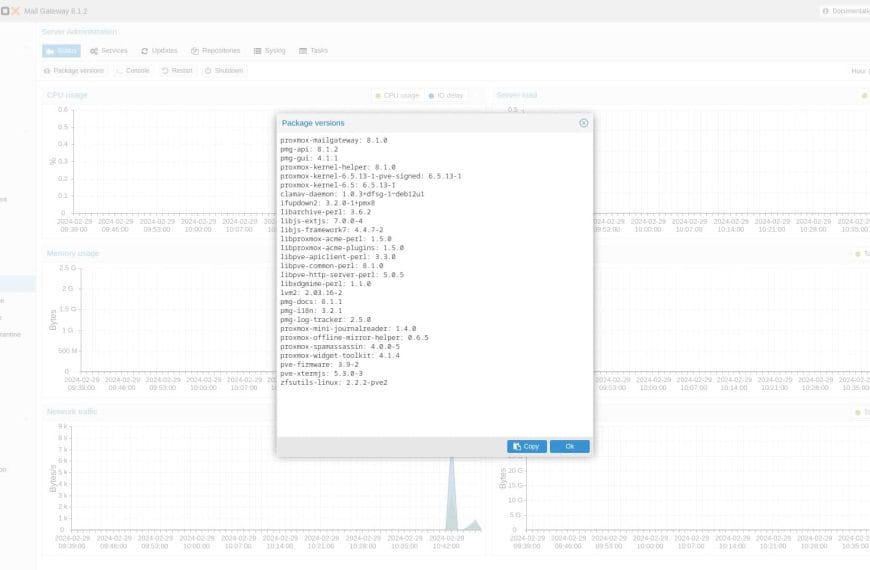This screenshot has height=570, width=870.
Task: Click the Shutdown server button
Action: (224, 71)
